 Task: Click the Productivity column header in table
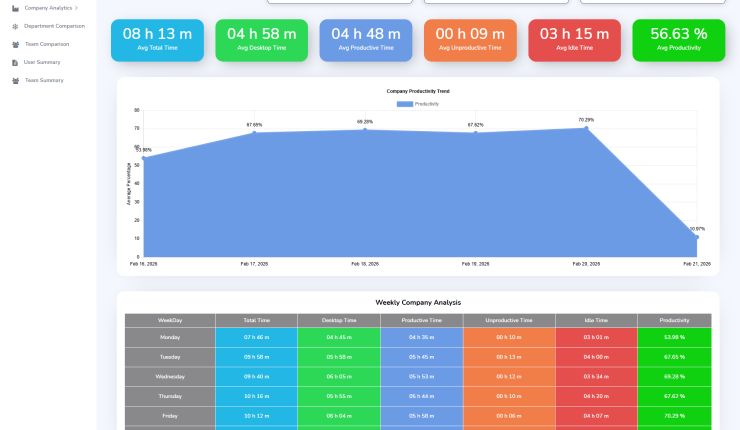coord(674,320)
